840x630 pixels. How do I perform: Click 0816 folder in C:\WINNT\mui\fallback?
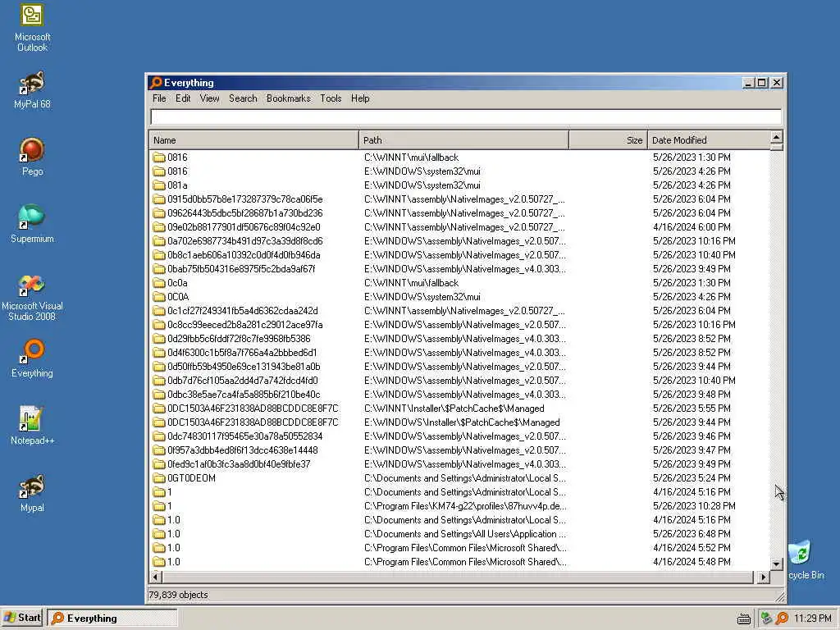pyautogui.click(x=459, y=157)
